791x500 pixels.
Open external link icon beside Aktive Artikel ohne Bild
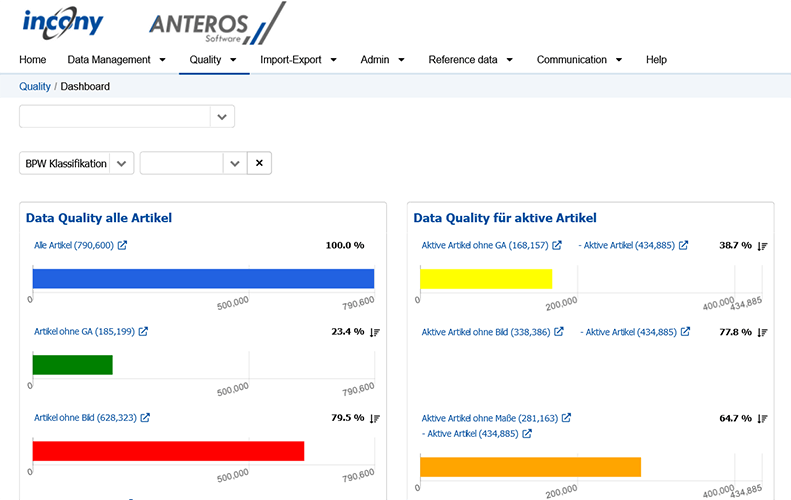(559, 331)
